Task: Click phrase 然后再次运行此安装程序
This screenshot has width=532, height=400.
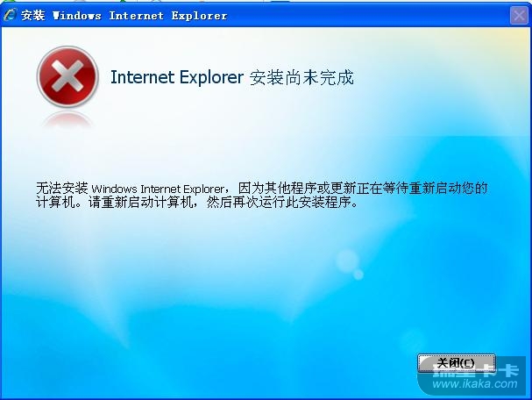Action: pos(279,203)
